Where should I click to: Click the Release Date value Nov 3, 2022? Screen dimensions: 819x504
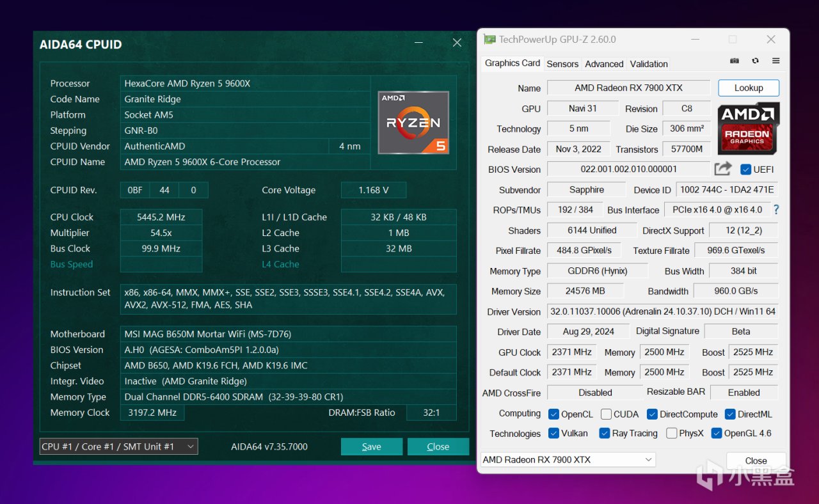pyautogui.click(x=578, y=149)
